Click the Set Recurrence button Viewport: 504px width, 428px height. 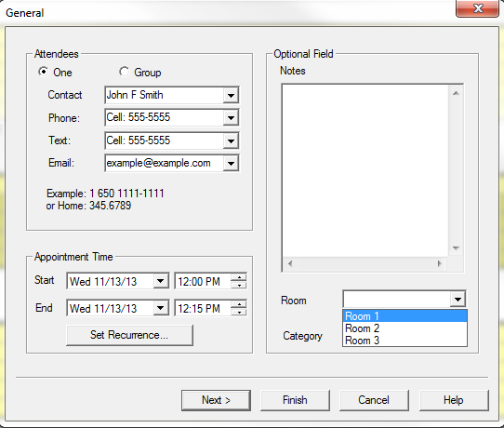click(129, 335)
